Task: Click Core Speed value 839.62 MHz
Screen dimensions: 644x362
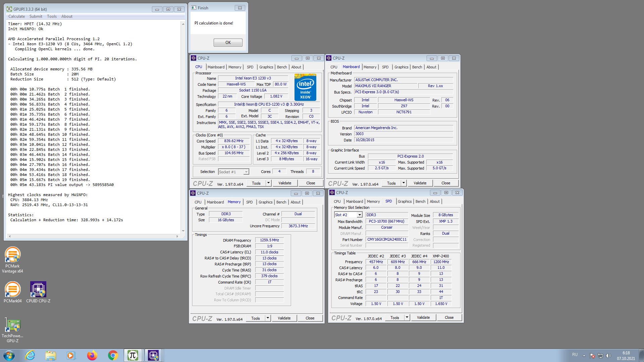Action: tap(234, 141)
